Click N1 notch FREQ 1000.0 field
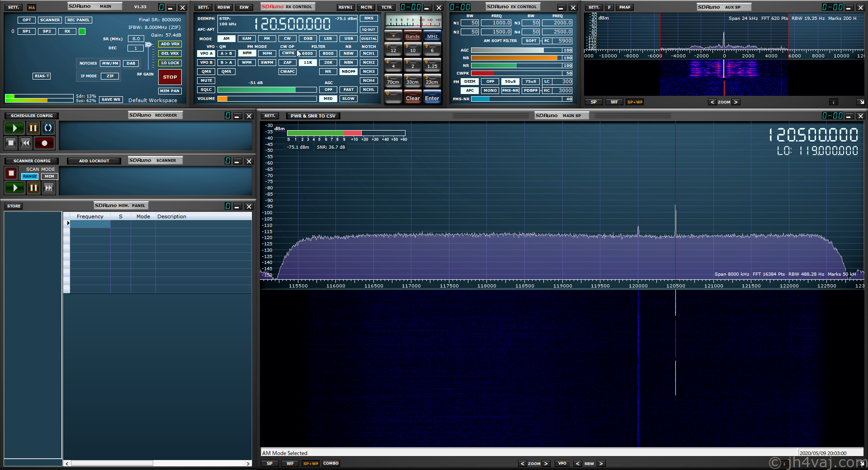868x470 pixels. [496, 23]
